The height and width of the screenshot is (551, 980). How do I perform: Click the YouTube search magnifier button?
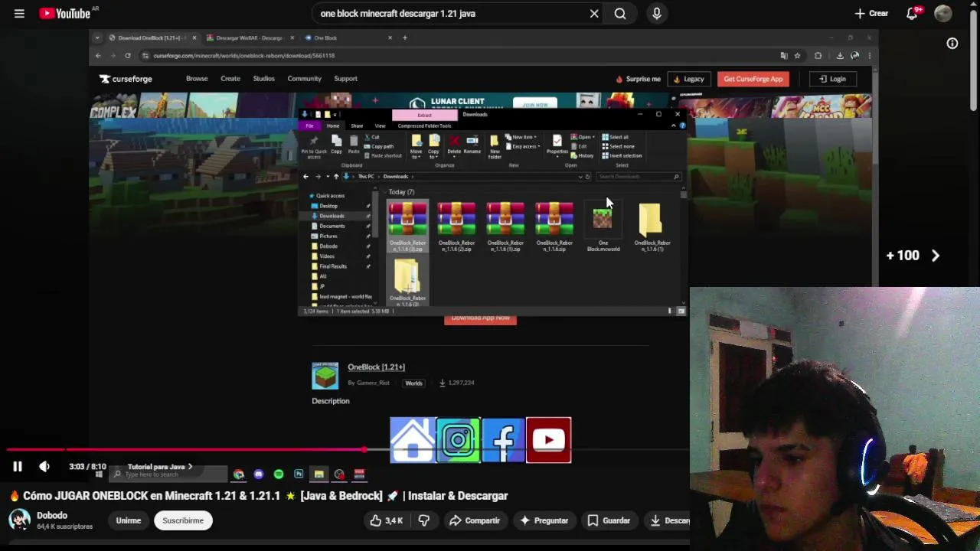click(620, 13)
